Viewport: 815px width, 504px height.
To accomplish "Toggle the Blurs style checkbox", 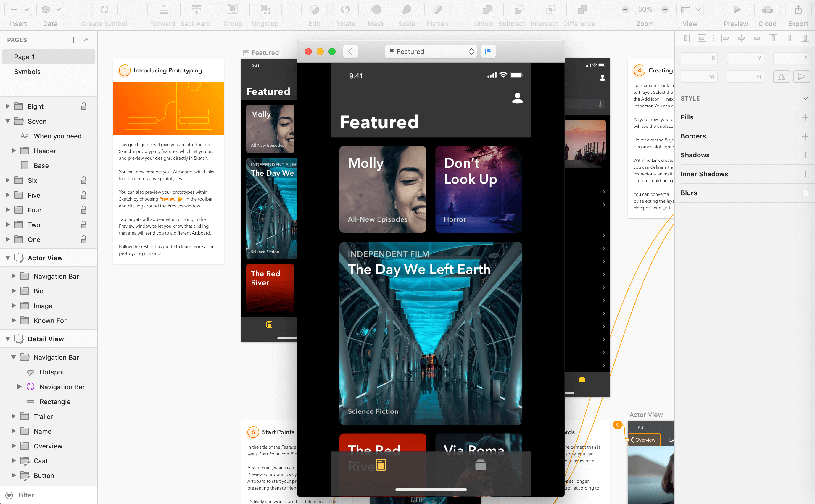I will tap(805, 193).
